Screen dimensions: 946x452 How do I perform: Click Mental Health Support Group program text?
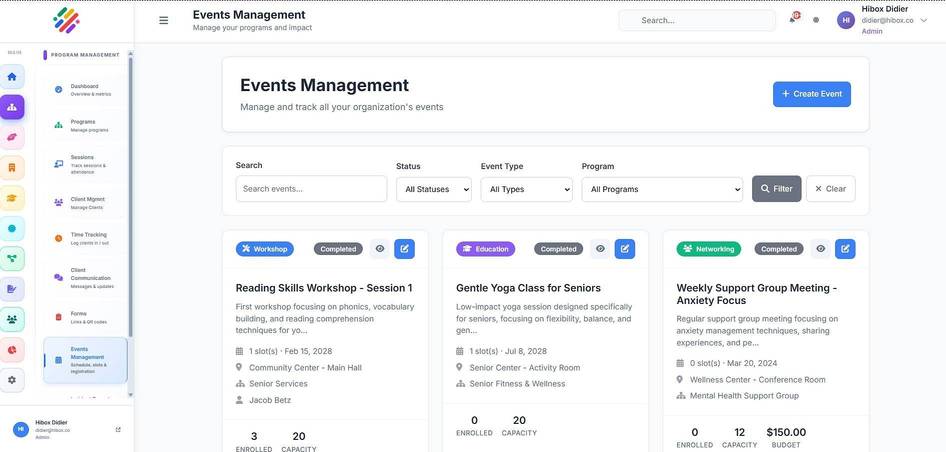coord(744,396)
